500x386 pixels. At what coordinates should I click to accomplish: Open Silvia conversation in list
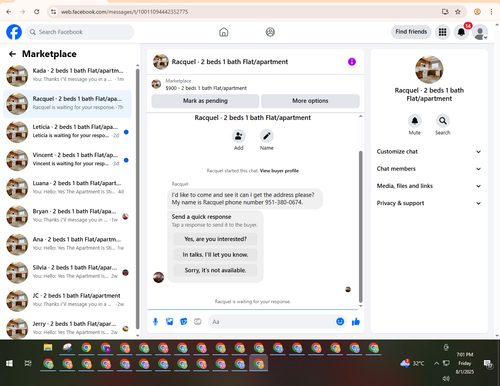[x=67, y=273]
